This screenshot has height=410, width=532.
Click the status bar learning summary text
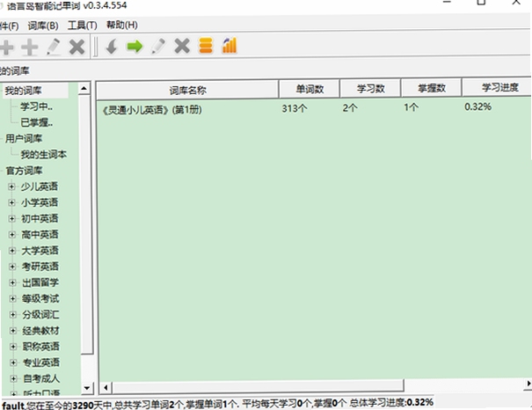217,404
